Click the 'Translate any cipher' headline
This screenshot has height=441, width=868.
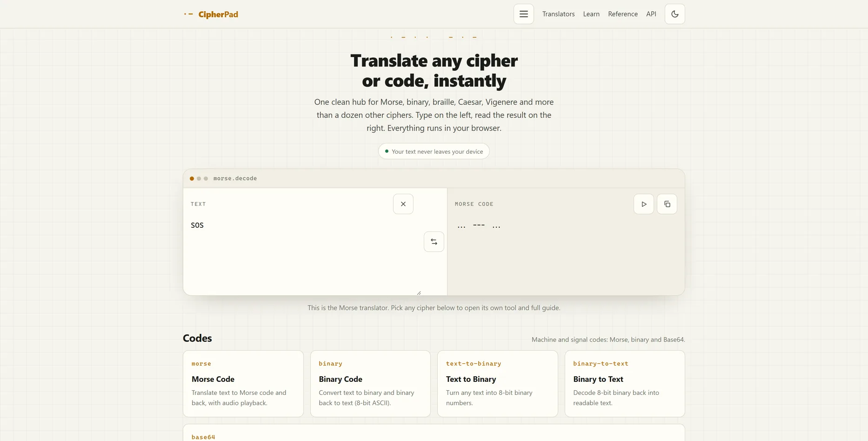[x=434, y=70]
